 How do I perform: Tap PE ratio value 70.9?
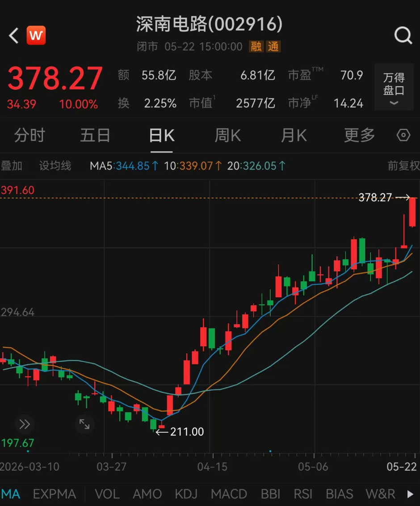coord(352,75)
